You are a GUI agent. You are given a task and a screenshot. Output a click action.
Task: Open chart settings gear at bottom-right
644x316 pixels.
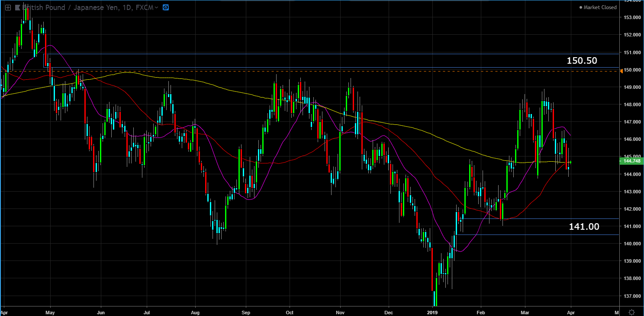pyautogui.click(x=632, y=312)
